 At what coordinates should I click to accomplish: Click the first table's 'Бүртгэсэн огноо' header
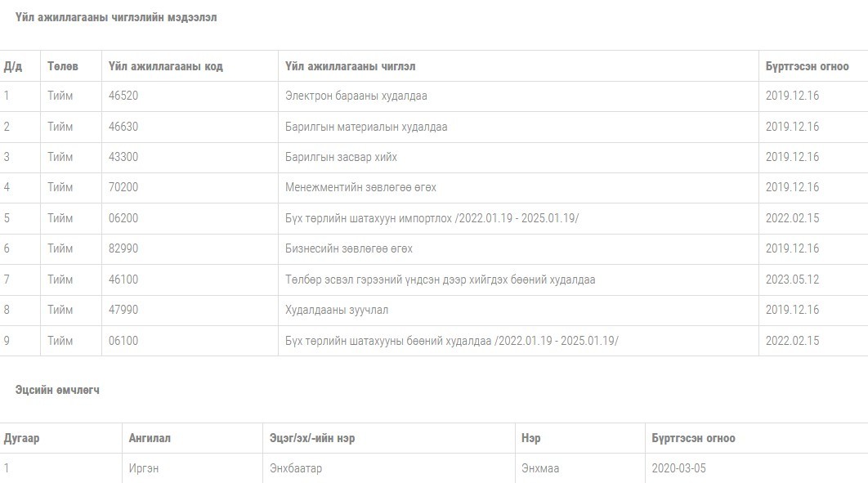pos(807,66)
